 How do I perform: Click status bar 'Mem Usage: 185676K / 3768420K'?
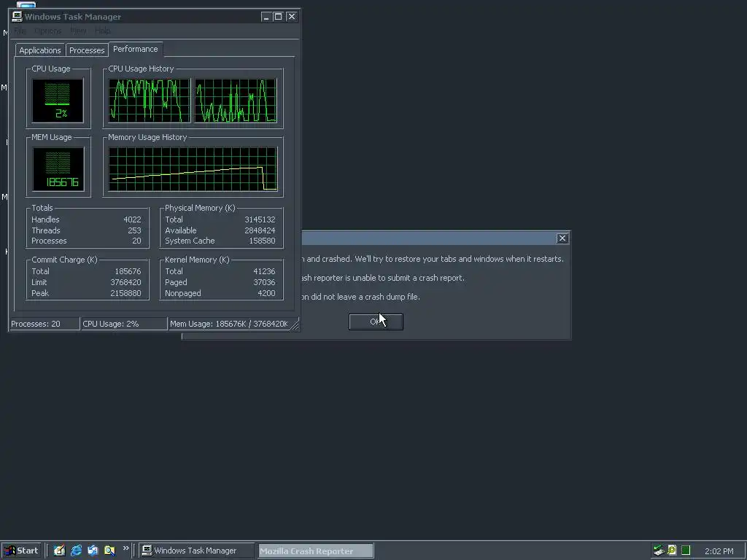point(229,324)
